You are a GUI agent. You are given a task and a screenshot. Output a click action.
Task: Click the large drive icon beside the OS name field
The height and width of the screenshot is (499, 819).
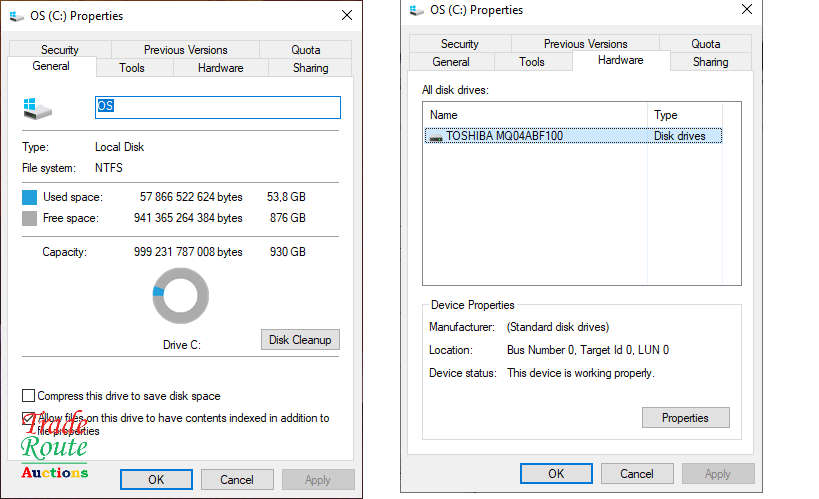tap(37, 108)
